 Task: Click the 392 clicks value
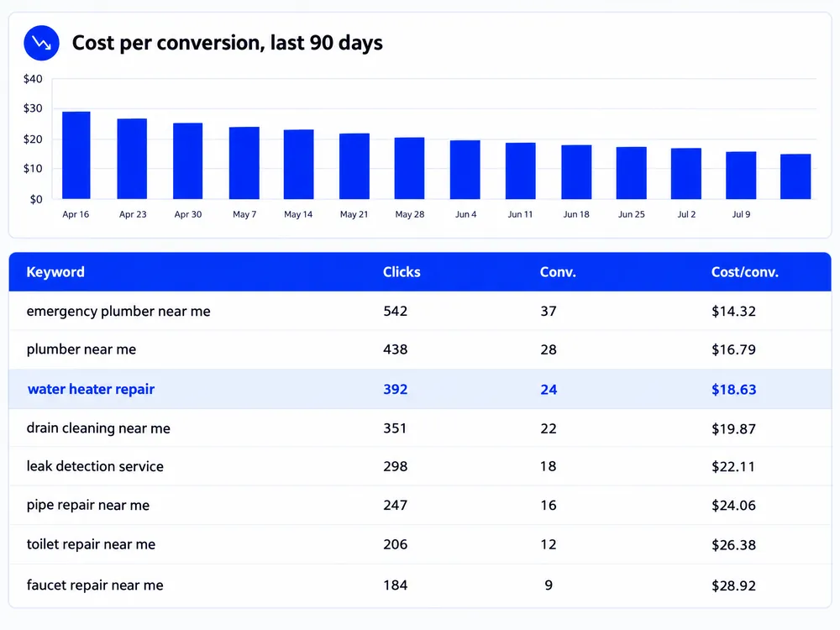point(396,389)
